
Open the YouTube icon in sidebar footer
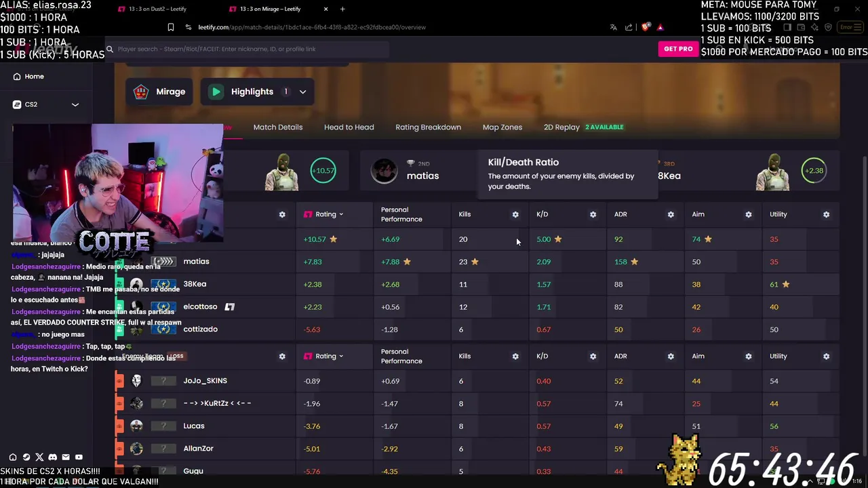pyautogui.click(x=79, y=457)
